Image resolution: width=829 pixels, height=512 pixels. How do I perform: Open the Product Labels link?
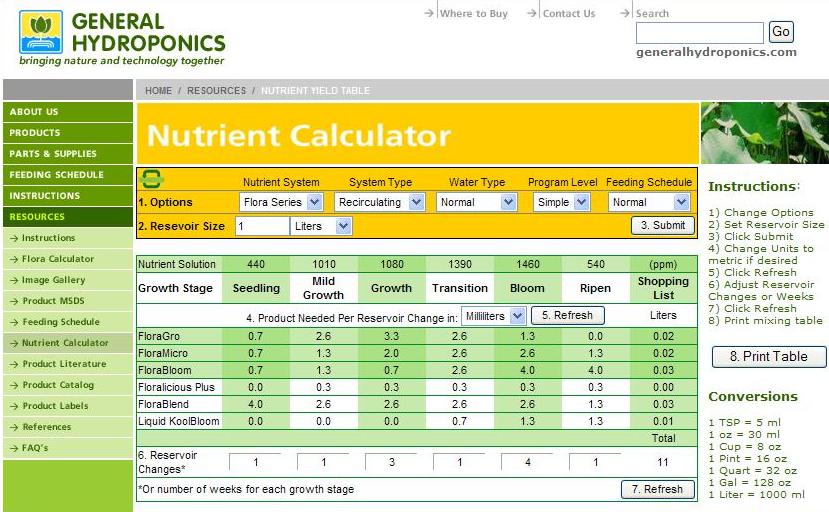click(55, 406)
